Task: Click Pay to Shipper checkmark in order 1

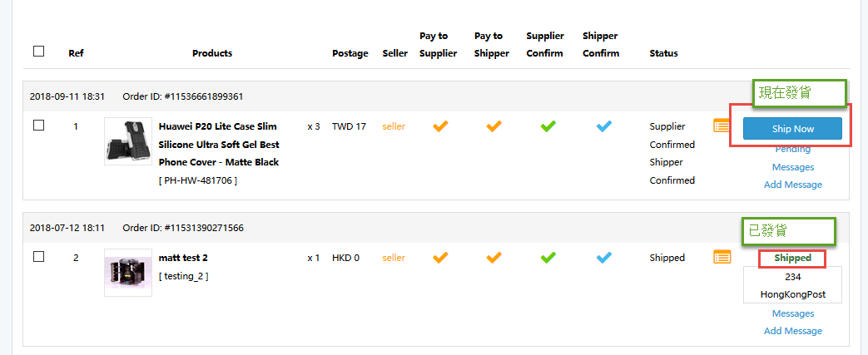Action: click(x=494, y=126)
